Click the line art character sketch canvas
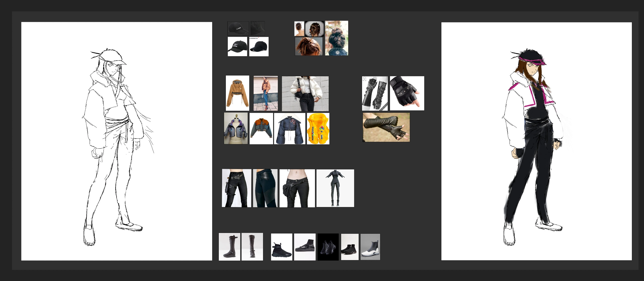The width and height of the screenshot is (644, 281). tap(117, 141)
